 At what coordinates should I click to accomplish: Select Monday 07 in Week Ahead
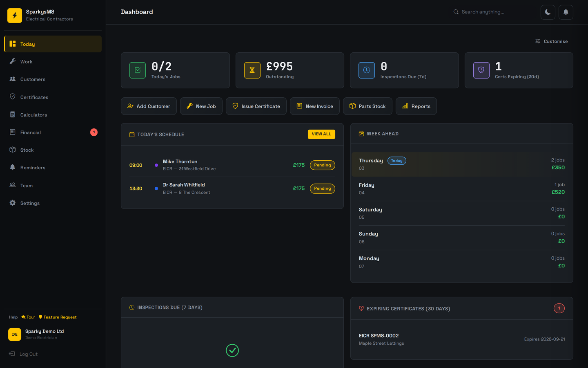tap(462, 262)
